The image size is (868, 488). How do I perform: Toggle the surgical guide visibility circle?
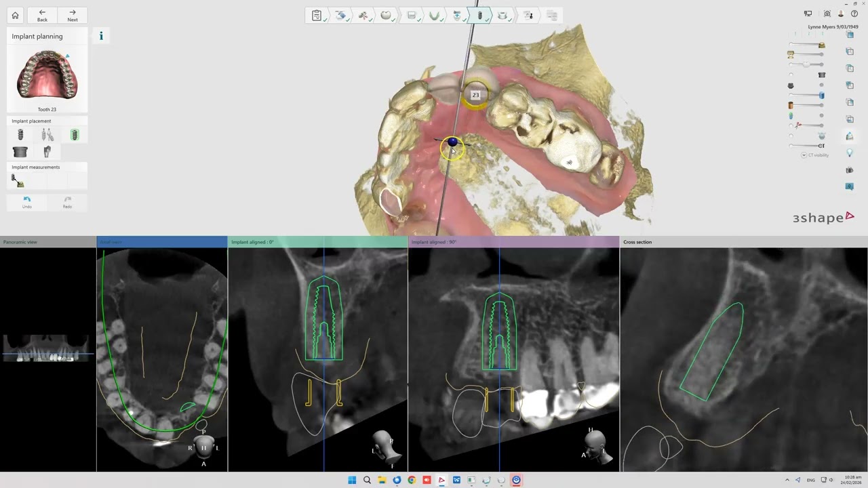[791, 136]
